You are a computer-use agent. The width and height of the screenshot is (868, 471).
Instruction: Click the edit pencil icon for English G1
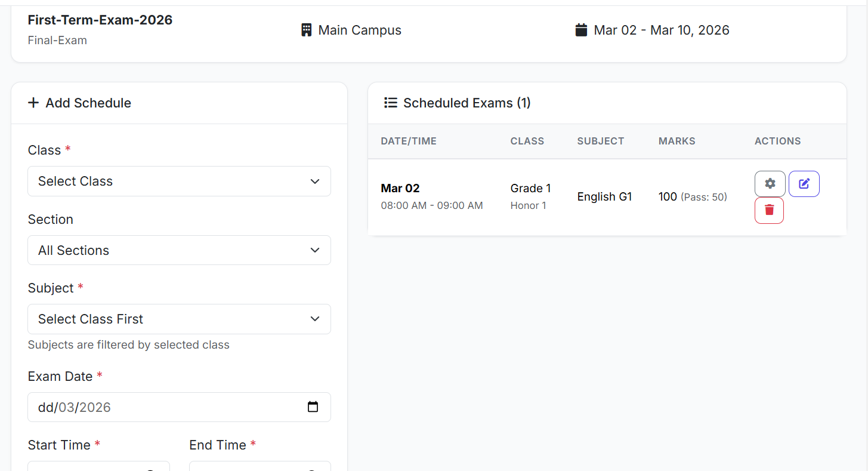coord(804,184)
